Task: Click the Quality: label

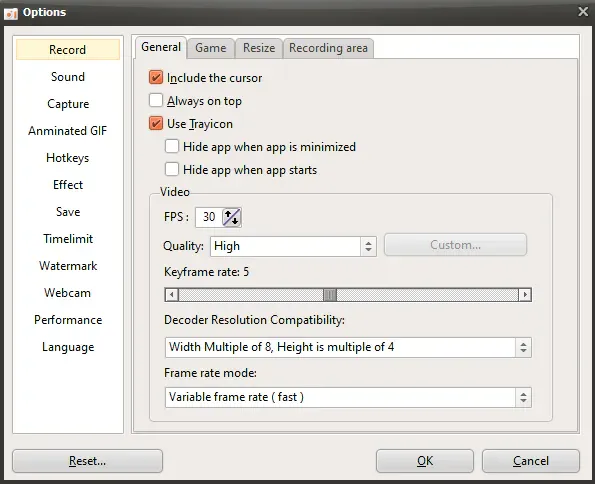Action: (x=183, y=246)
